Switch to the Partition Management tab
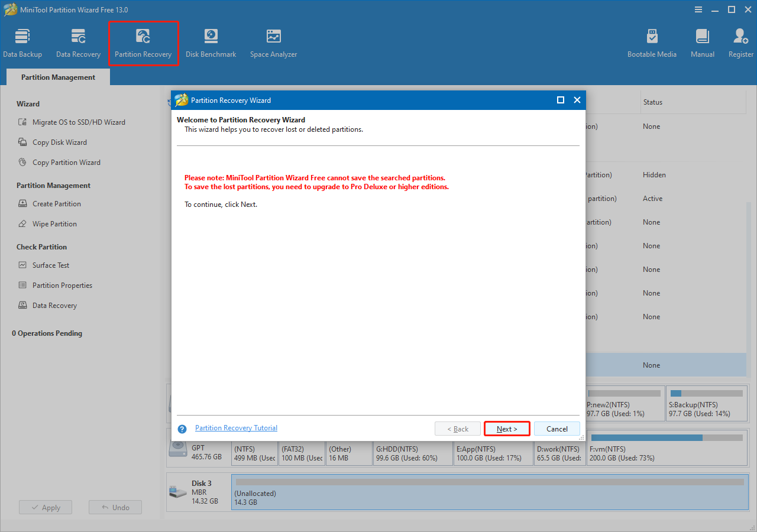The height and width of the screenshot is (532, 757). [x=57, y=77]
